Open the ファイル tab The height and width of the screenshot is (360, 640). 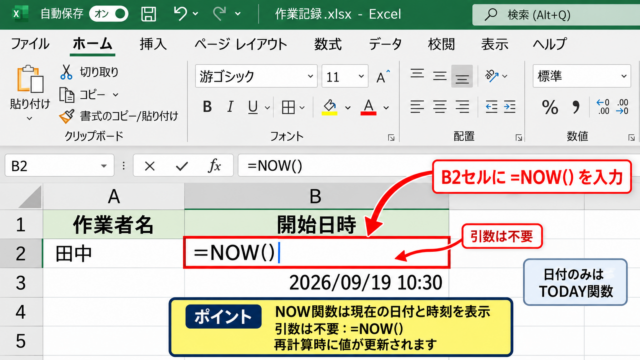coord(30,44)
